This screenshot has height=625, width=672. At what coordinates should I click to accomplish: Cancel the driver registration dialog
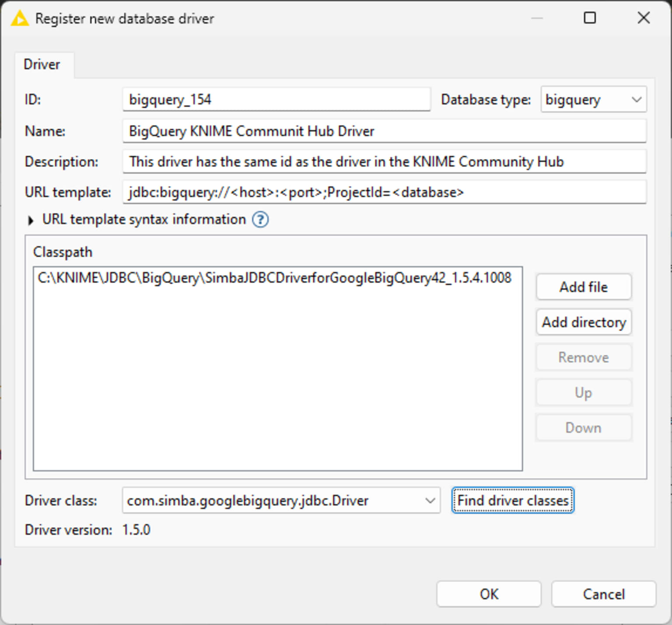coord(604,594)
